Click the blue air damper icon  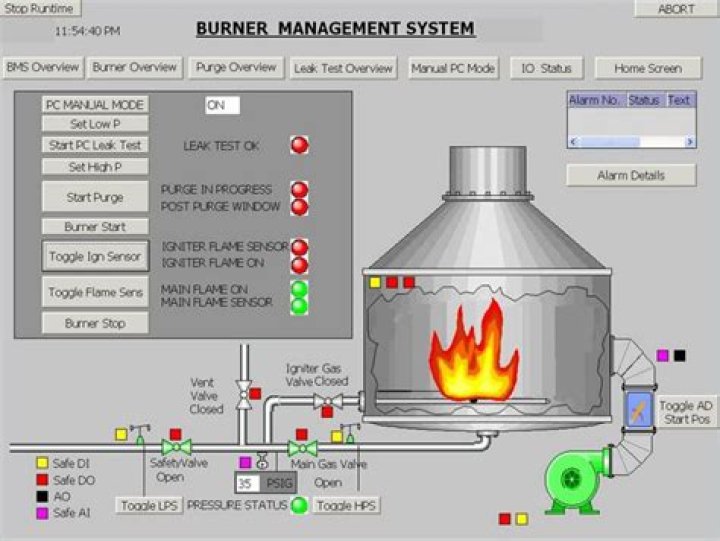tap(639, 410)
